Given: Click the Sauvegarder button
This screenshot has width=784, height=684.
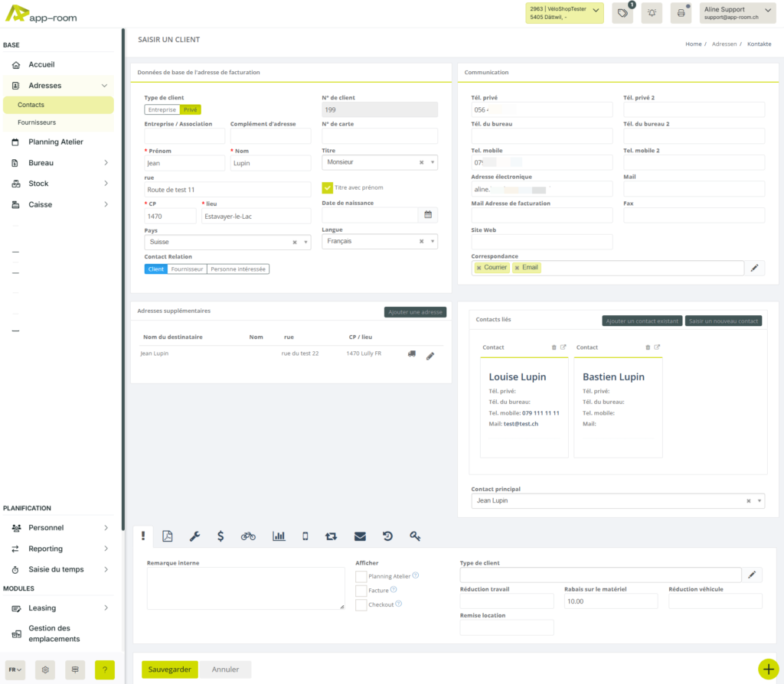Looking at the screenshot, I should pyautogui.click(x=169, y=668).
